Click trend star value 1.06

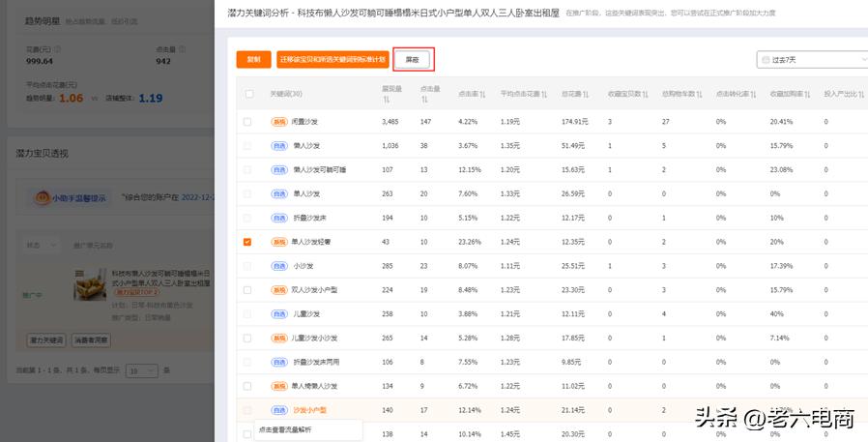tap(72, 98)
